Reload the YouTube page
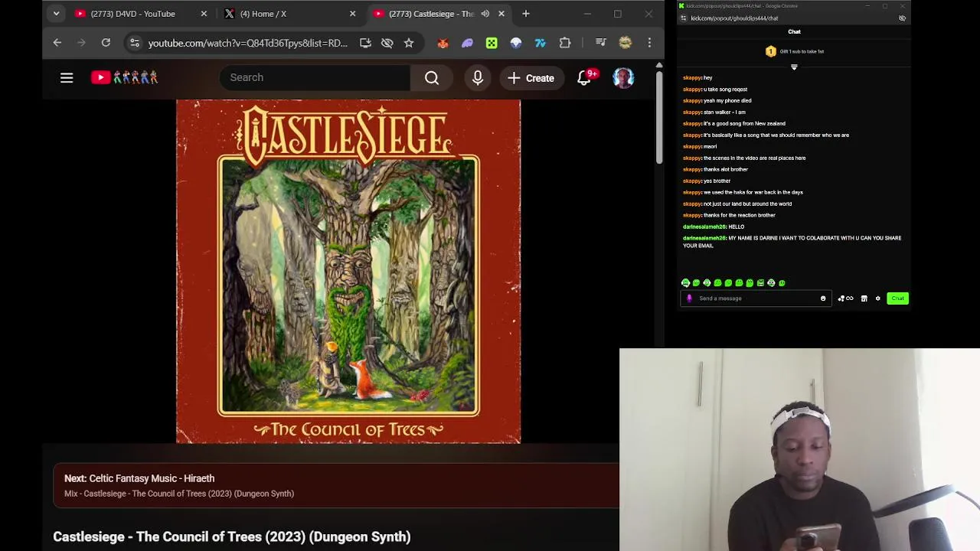Viewport: 980px width, 551px height. [106, 43]
